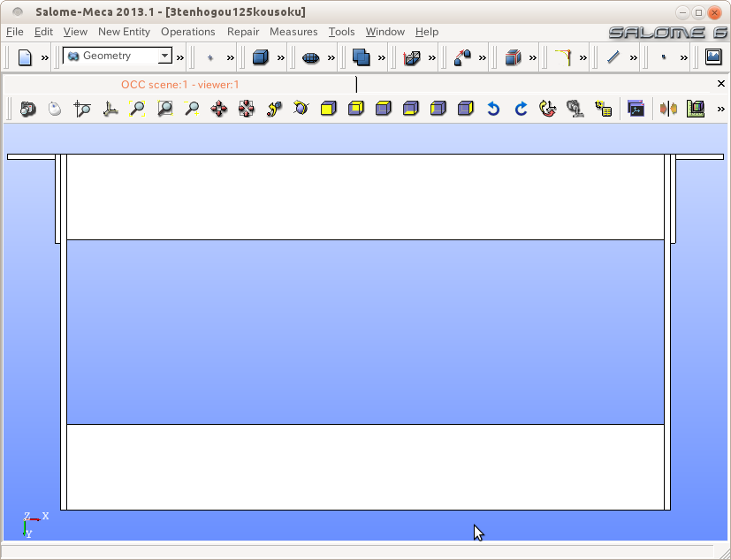Expand overflow next to Fuse icon

[381, 57]
